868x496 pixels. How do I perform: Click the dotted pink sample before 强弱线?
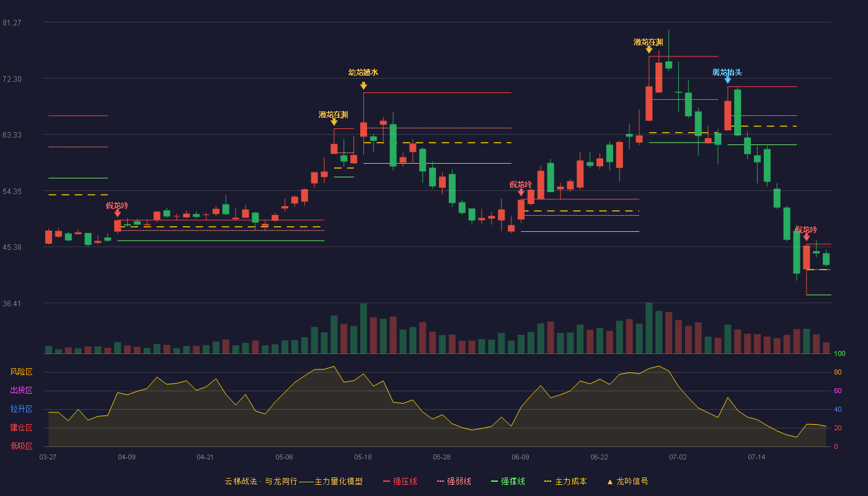[440, 482]
